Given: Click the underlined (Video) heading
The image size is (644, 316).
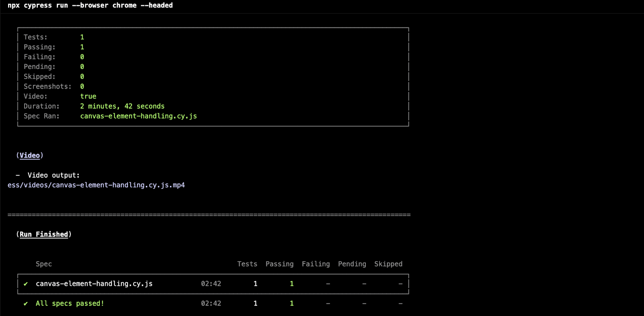Looking at the screenshot, I should click(30, 156).
